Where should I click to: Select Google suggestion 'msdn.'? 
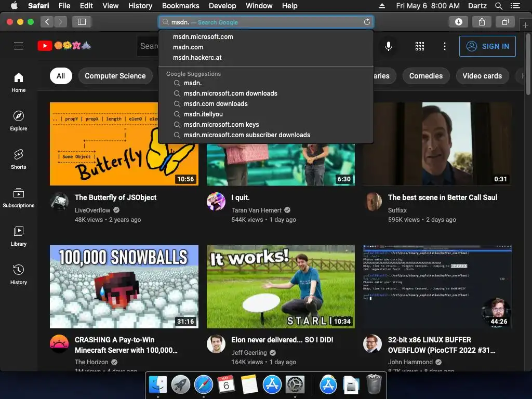(266, 83)
